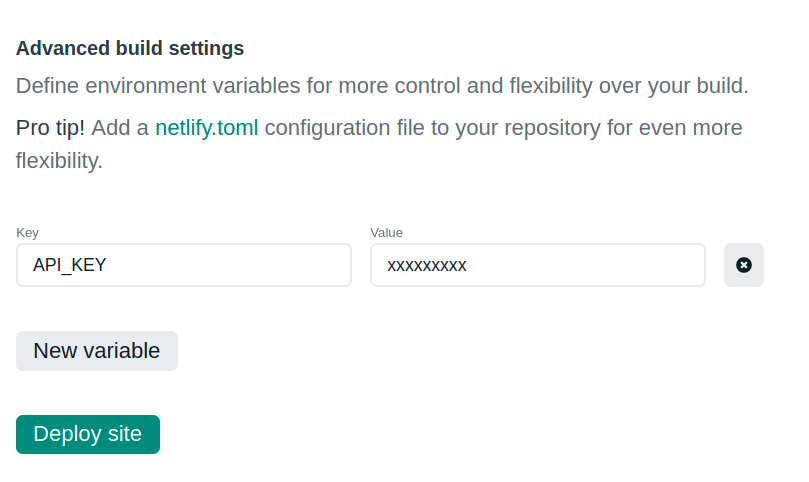The height and width of the screenshot is (482, 809).
Task: Follow the green netlify.toml hyperlink
Action: point(206,128)
